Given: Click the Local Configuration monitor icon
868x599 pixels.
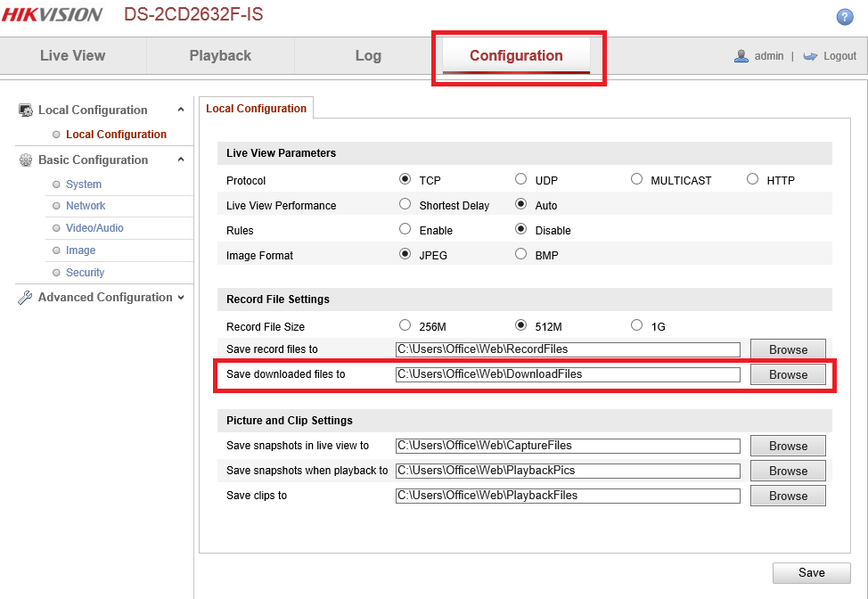Looking at the screenshot, I should [26, 111].
